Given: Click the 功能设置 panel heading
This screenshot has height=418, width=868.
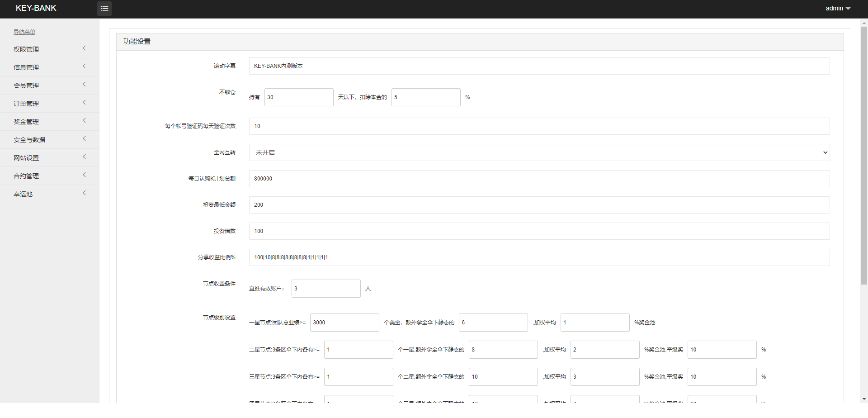Looking at the screenshot, I should (137, 42).
